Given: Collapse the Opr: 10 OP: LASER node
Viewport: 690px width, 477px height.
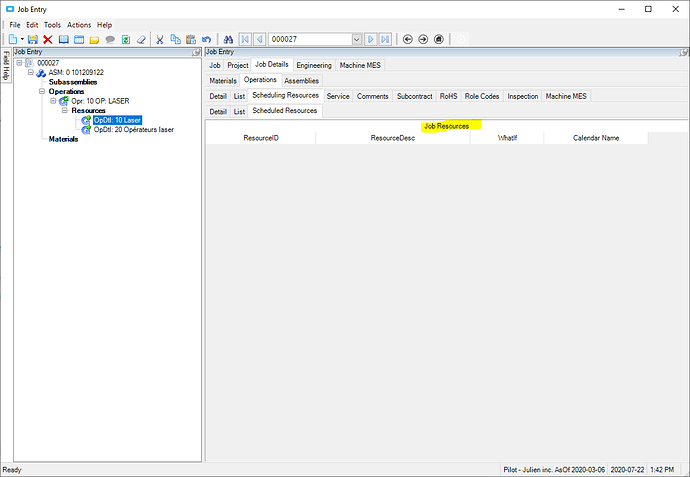Looking at the screenshot, I should tap(53, 101).
